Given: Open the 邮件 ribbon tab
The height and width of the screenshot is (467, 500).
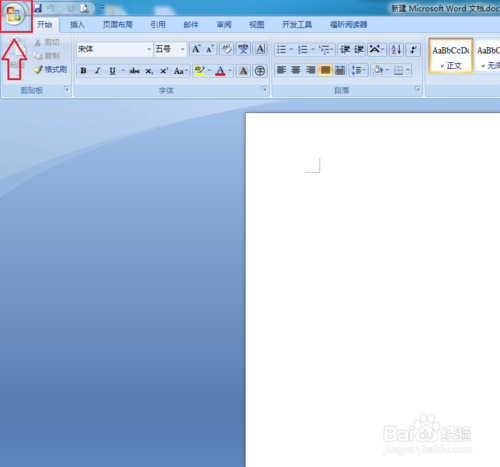Looking at the screenshot, I should coord(191,25).
